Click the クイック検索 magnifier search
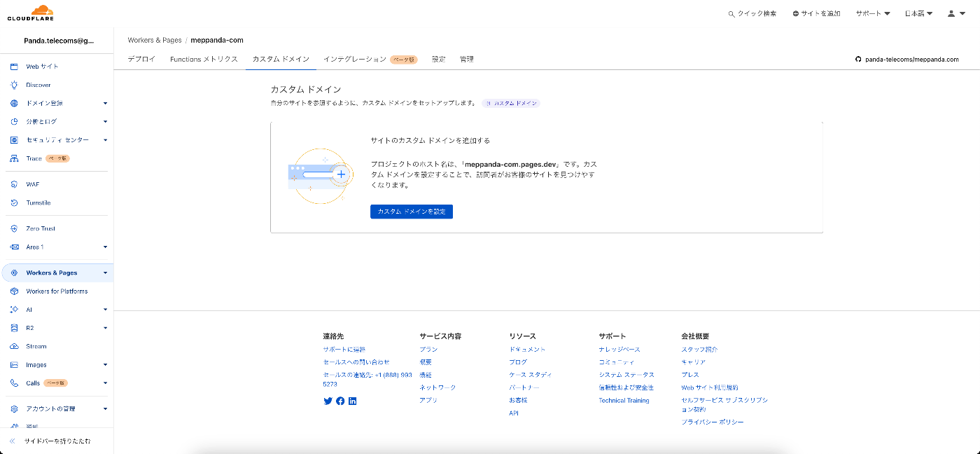Image resolution: width=980 pixels, height=454 pixels. click(x=752, y=13)
